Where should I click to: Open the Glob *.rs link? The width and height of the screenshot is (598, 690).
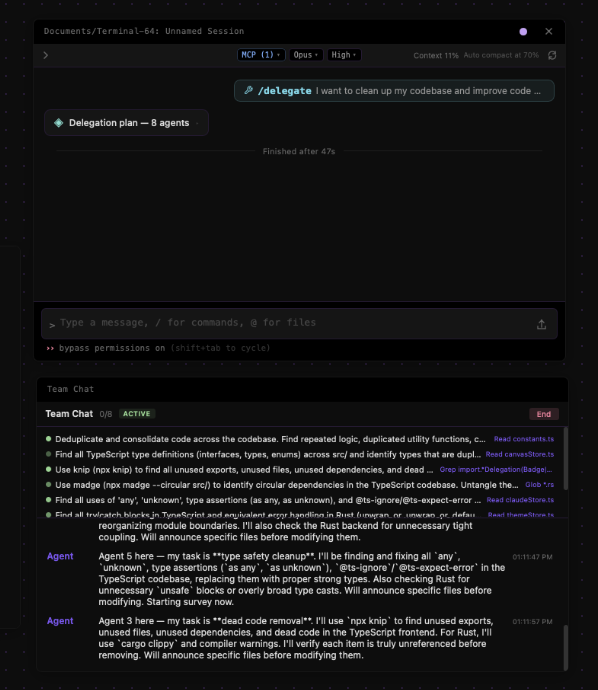pos(539,484)
